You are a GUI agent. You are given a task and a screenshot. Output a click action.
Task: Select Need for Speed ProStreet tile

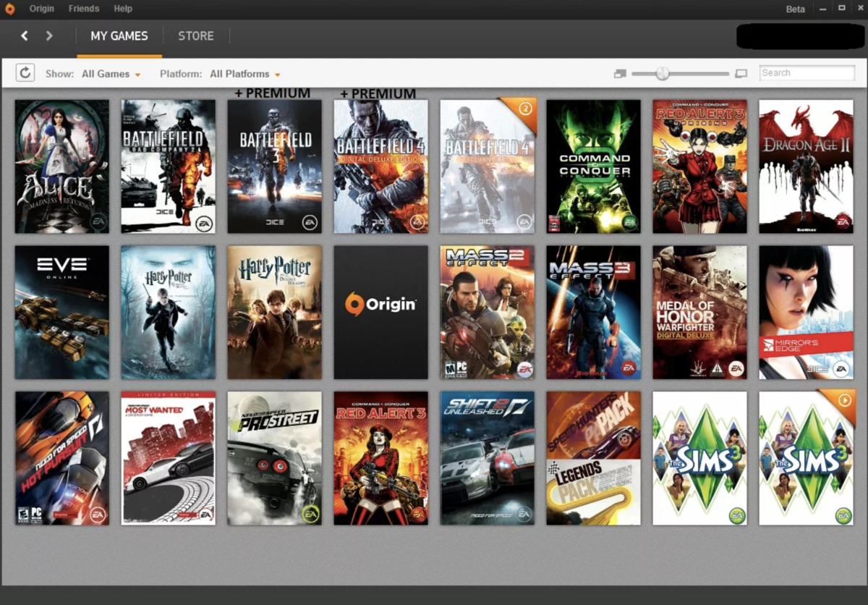click(275, 458)
